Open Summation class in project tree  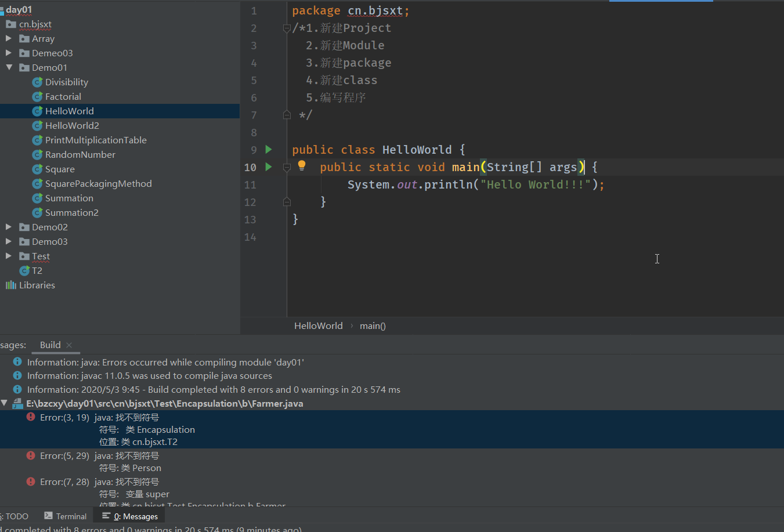(69, 198)
